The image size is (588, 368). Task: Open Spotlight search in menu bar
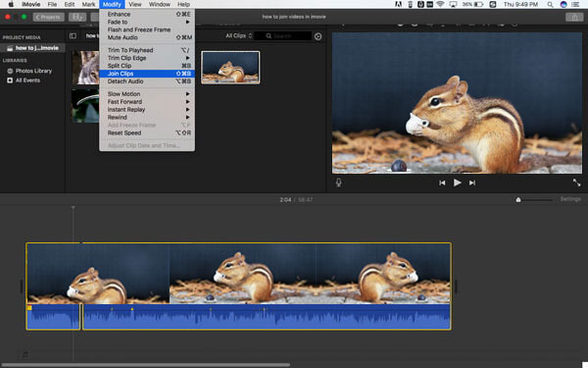(550, 5)
